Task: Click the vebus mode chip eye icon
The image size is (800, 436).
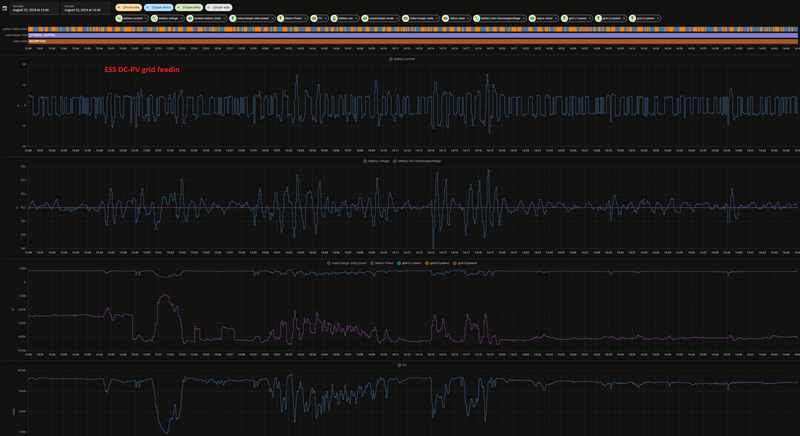Action: (x=532, y=18)
